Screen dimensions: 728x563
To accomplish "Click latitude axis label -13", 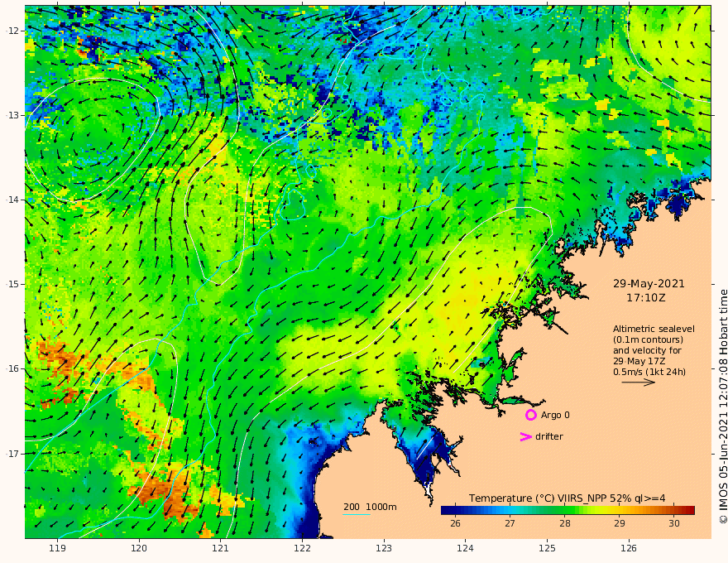I will [13, 115].
